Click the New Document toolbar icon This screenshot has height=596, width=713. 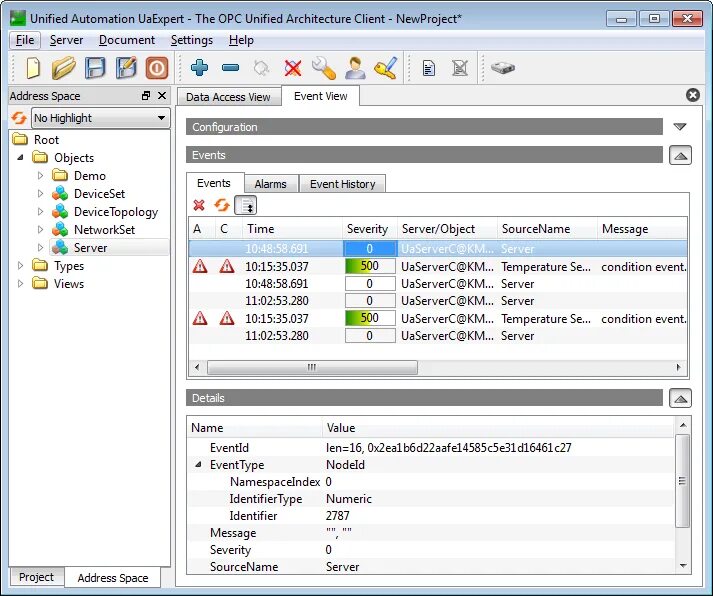33,68
